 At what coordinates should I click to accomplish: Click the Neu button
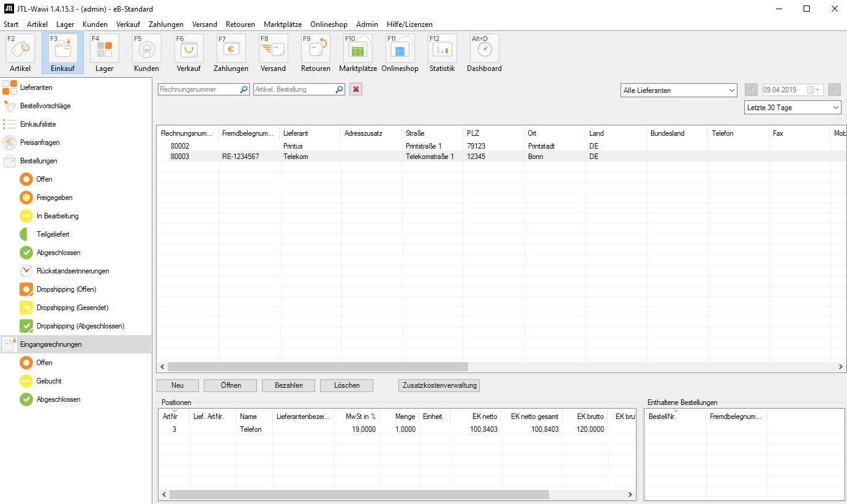coord(178,385)
